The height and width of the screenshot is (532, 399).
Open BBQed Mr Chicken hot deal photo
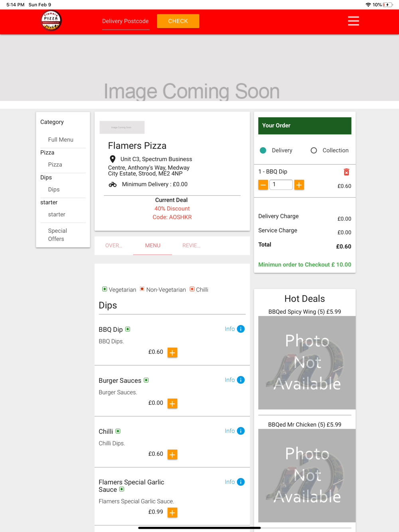click(307, 476)
